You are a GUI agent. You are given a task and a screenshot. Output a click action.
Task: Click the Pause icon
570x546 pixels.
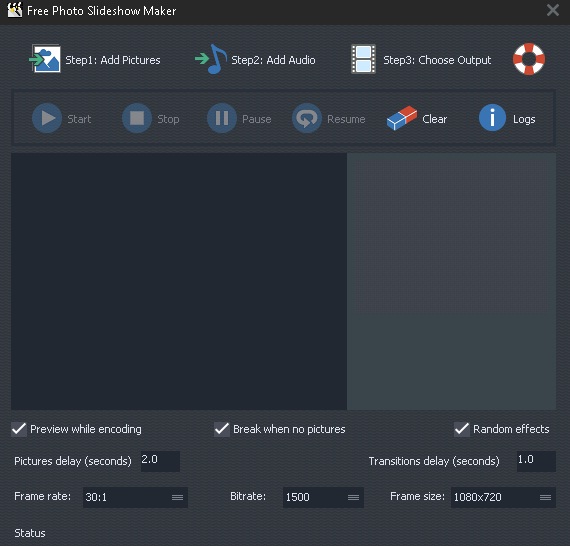(x=222, y=118)
